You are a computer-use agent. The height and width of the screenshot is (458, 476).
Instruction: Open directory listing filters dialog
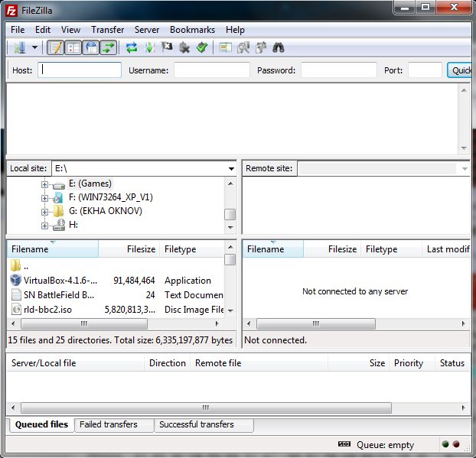pyautogui.click(x=225, y=47)
